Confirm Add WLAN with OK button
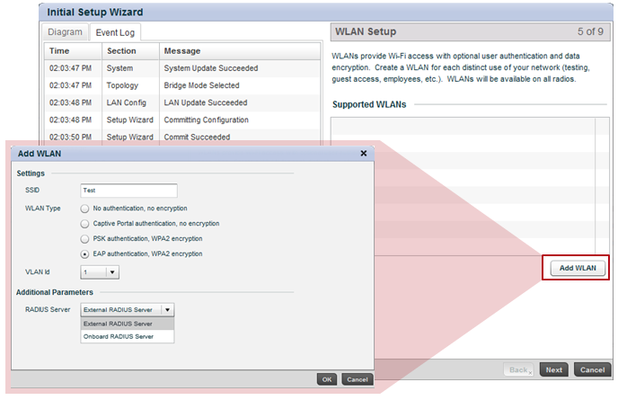The height and width of the screenshot is (400, 618). click(x=327, y=379)
